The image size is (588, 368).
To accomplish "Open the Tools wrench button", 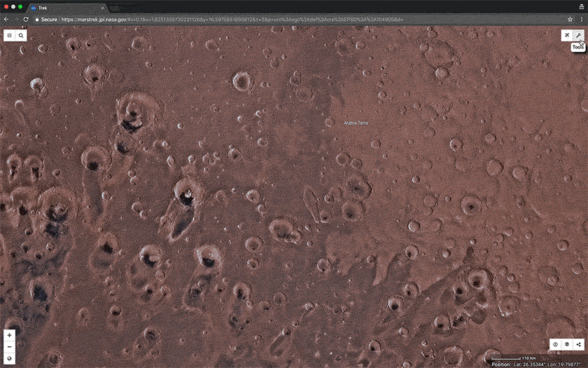I will pyautogui.click(x=578, y=35).
